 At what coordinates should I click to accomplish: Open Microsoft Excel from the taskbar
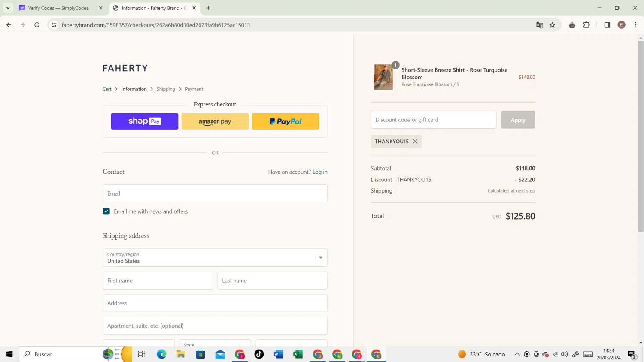click(298, 354)
